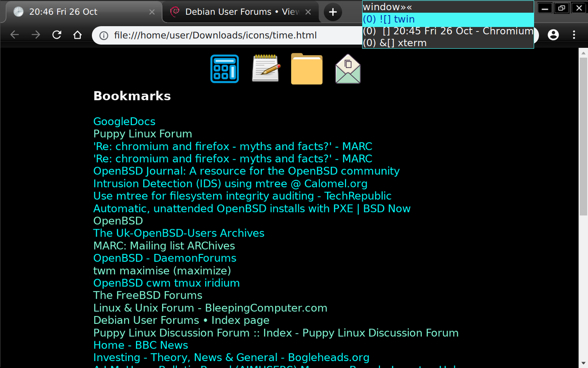Select twin in window menu
The height and width of the screenshot is (368, 588).
[448, 19]
